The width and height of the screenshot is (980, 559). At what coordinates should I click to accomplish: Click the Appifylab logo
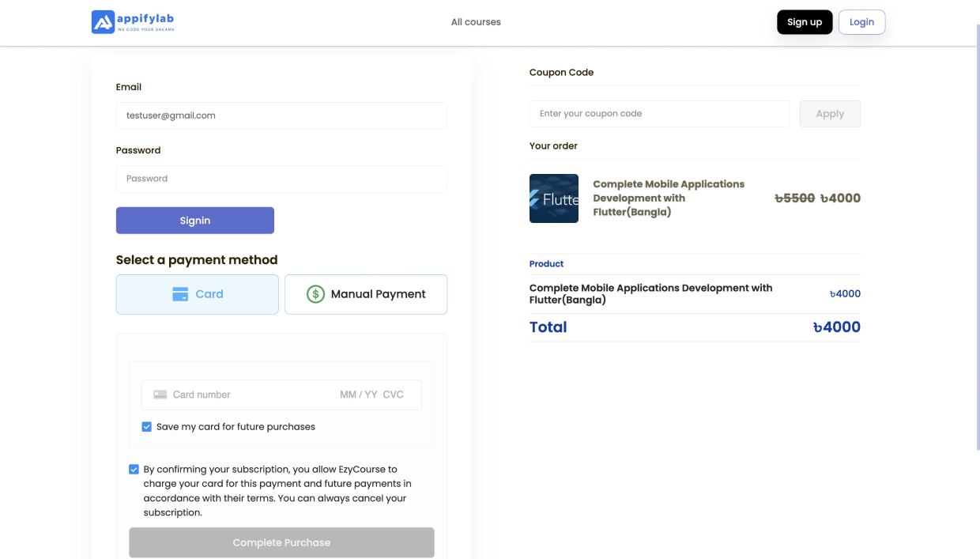[x=133, y=22]
